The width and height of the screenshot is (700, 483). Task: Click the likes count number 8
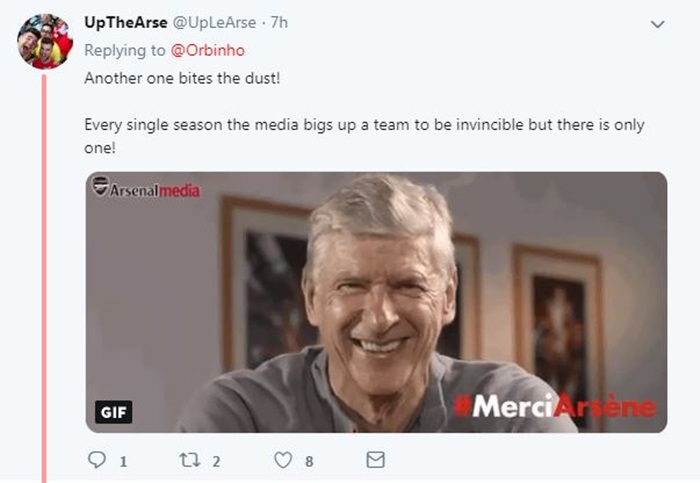click(309, 461)
